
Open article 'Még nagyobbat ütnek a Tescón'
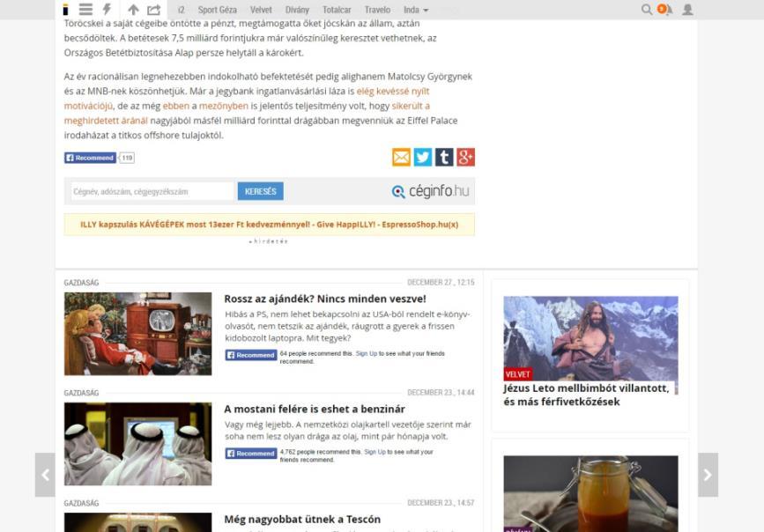pos(302,520)
